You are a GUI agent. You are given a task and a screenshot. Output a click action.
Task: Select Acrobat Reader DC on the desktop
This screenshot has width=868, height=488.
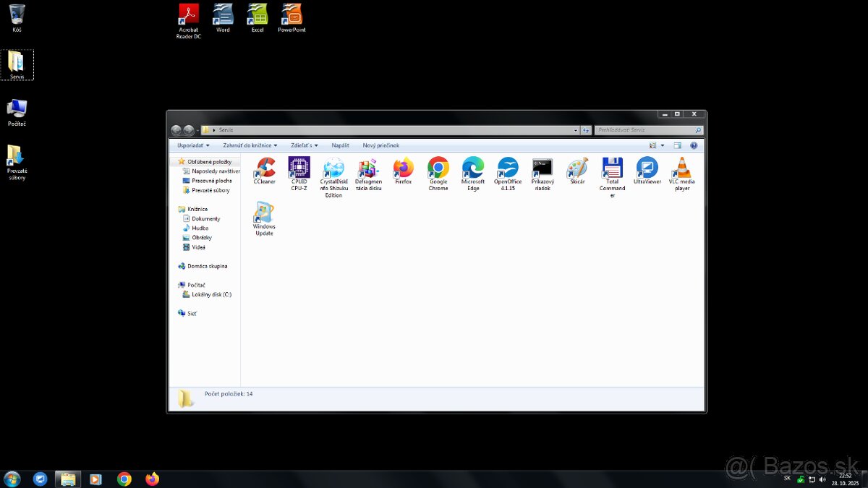189,15
